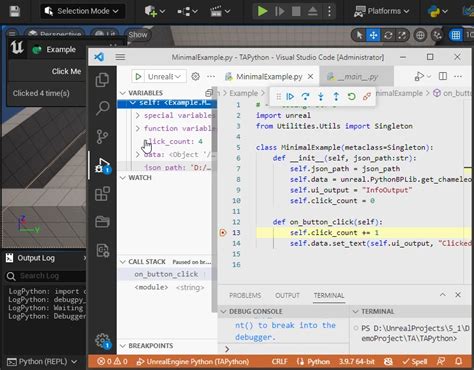Image resolution: width=474 pixels, height=370 pixels.
Task: Click the Step Into debug button
Action: tap(321, 97)
